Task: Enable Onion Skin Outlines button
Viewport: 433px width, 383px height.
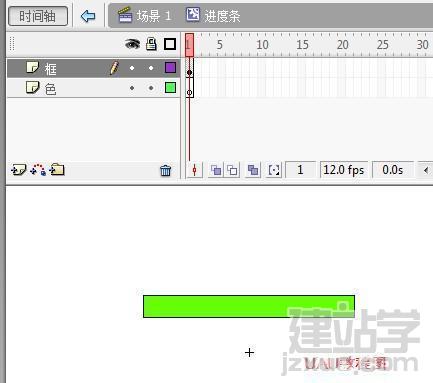Action: [x=232, y=170]
